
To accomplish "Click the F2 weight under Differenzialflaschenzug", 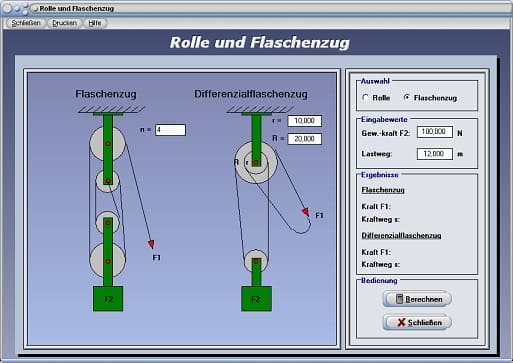I will tap(256, 299).
